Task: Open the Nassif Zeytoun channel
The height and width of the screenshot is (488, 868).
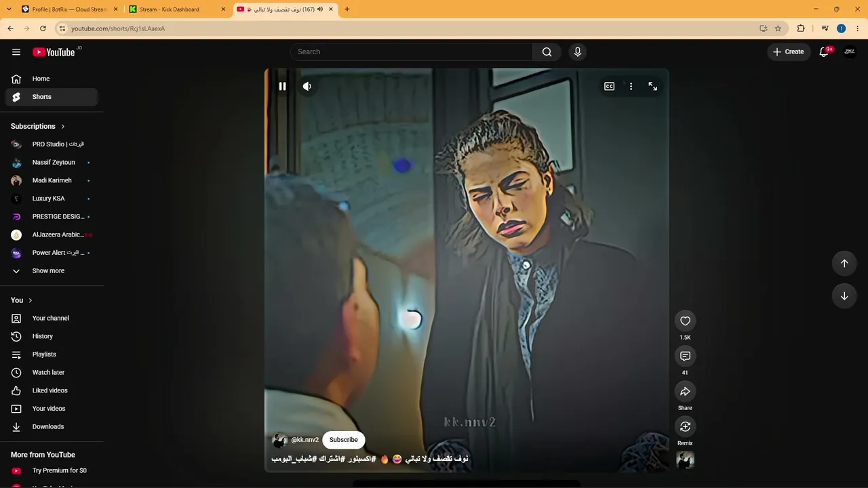Action: pos(52,163)
